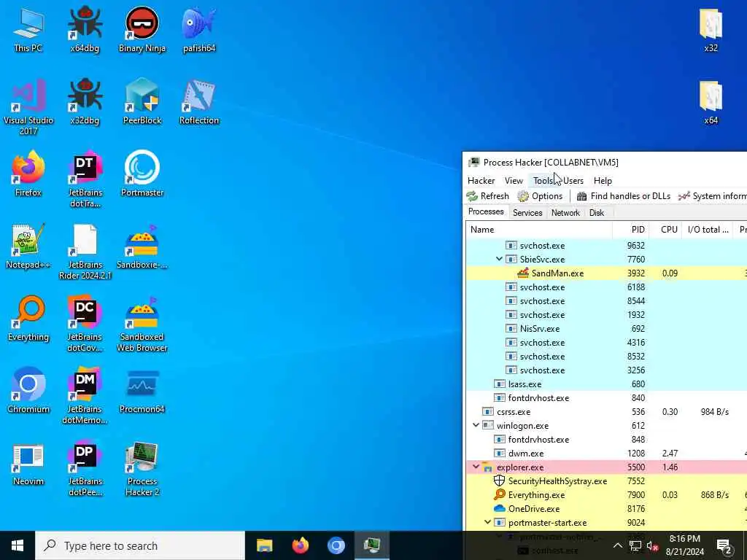Select the lsass.exe process row
The height and width of the screenshot is (560, 747).
[606, 384]
